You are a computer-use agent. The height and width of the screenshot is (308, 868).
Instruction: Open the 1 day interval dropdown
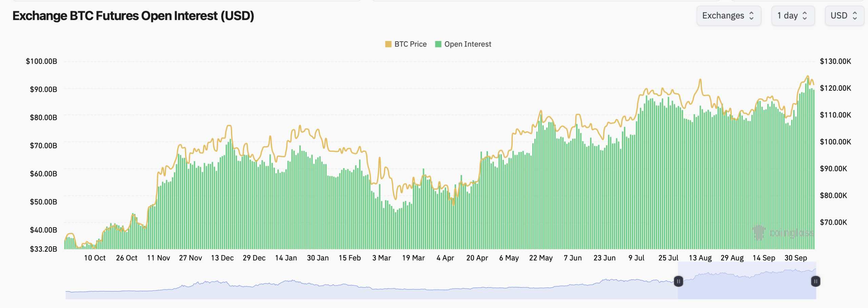(792, 16)
